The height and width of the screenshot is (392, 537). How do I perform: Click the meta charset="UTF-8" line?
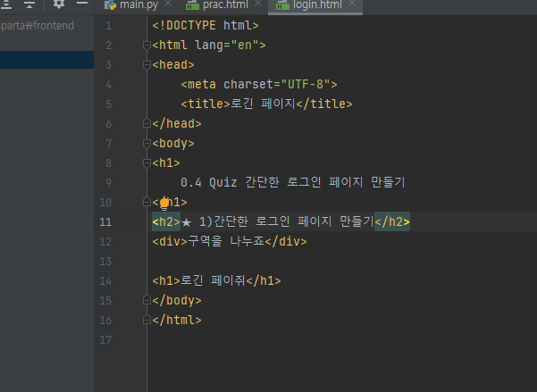259,85
